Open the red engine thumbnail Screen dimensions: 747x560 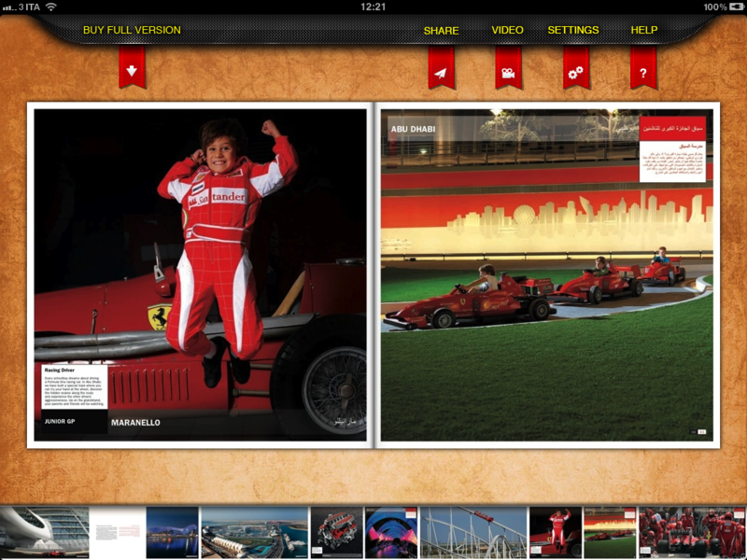click(x=337, y=532)
